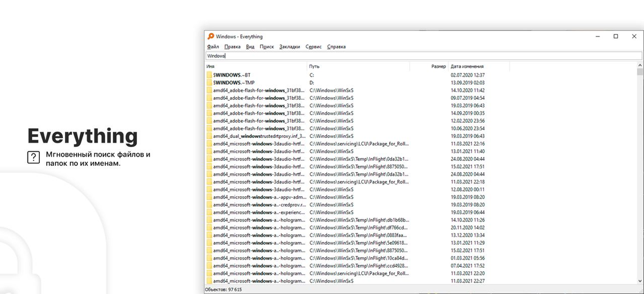The height and width of the screenshot is (294, 644).
Task: Click folder icon in row dated 10.06.2020 23:54
Action: click(209, 129)
